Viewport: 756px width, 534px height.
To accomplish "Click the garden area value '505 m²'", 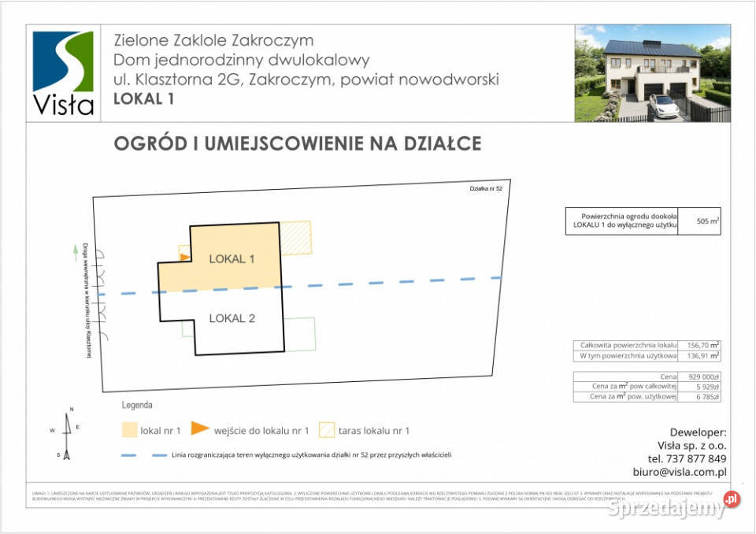I will click(708, 221).
